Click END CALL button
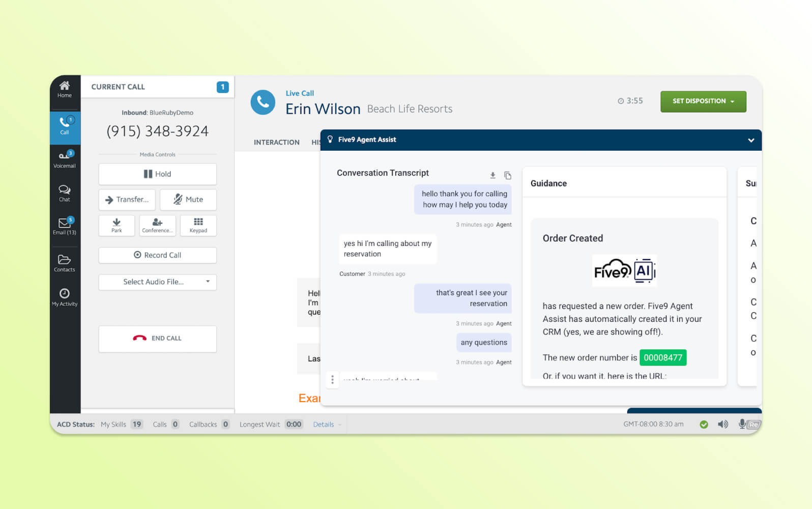Viewport: 812px width, 509px height. [x=157, y=338]
